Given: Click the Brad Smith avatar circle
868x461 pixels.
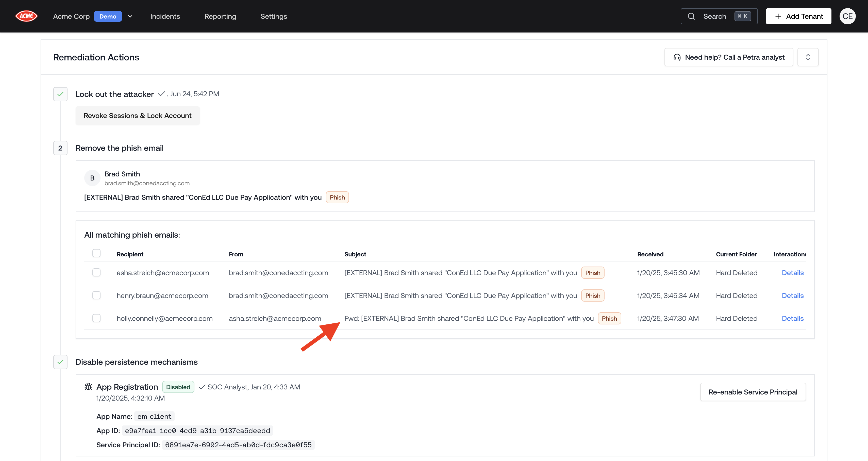Looking at the screenshot, I should [x=92, y=178].
